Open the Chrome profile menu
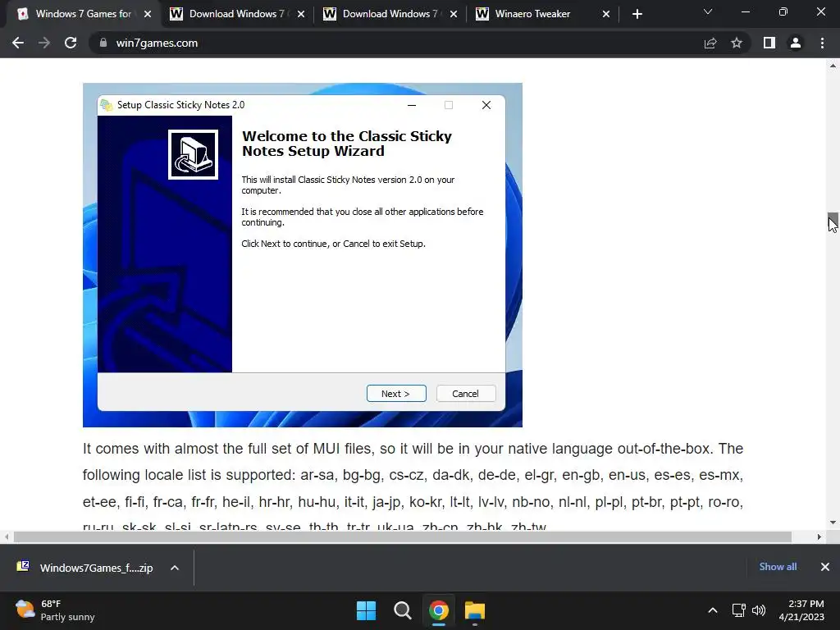Screen dimensions: 840x630 click(x=796, y=43)
